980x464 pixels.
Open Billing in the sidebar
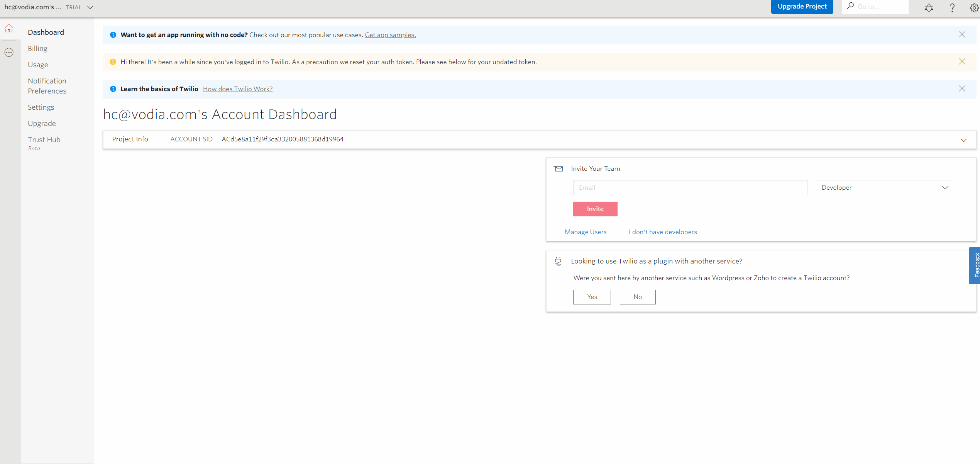tap(37, 48)
